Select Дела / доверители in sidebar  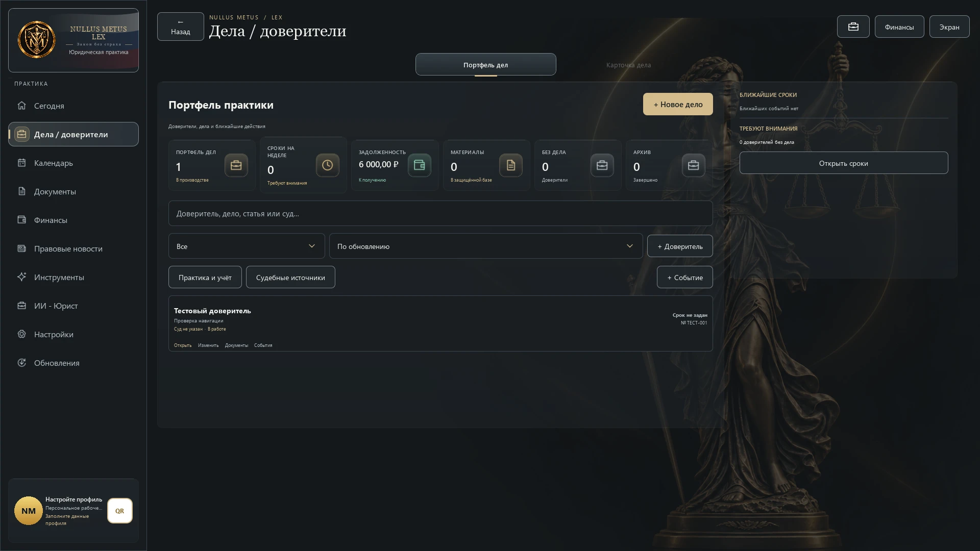73,134
